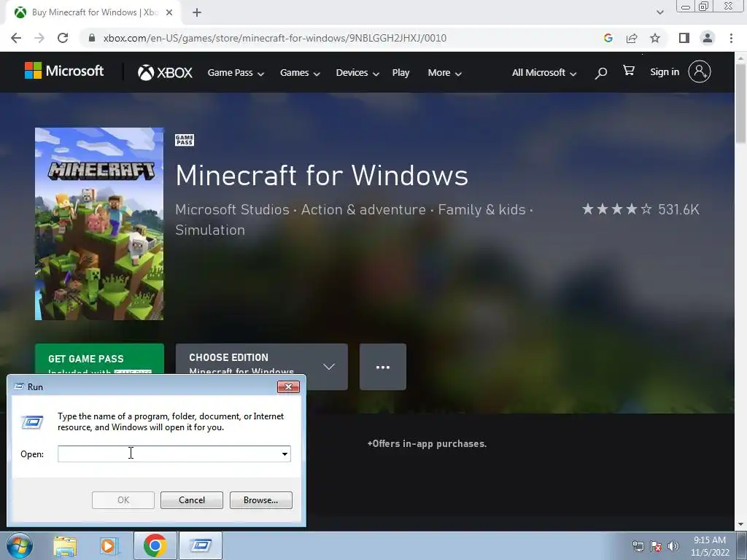
Task: Go back with the browser back arrow
Action: (16, 38)
